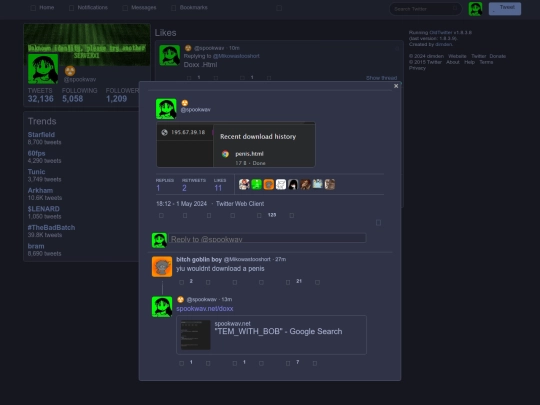Open the recent download history image
The height and width of the screenshot is (405, 540).
tap(236, 145)
